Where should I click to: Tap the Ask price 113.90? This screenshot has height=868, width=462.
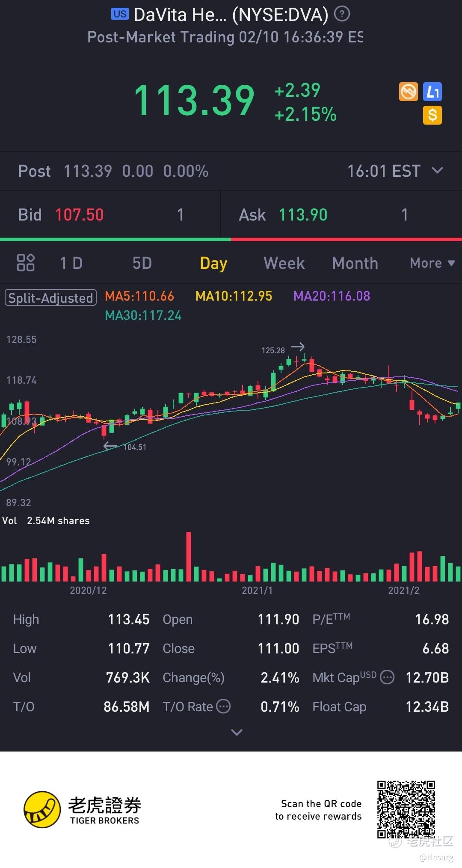pos(303,215)
